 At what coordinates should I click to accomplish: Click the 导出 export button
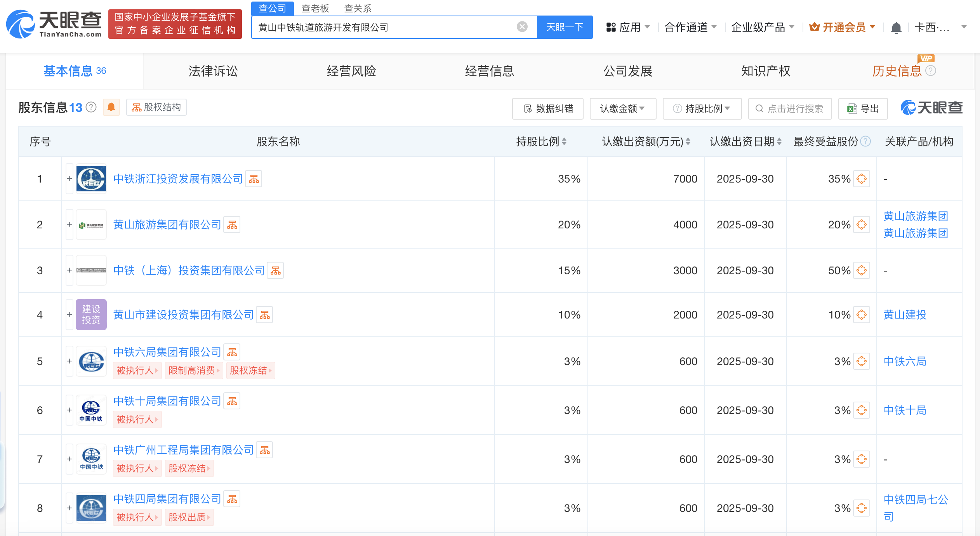coord(863,109)
